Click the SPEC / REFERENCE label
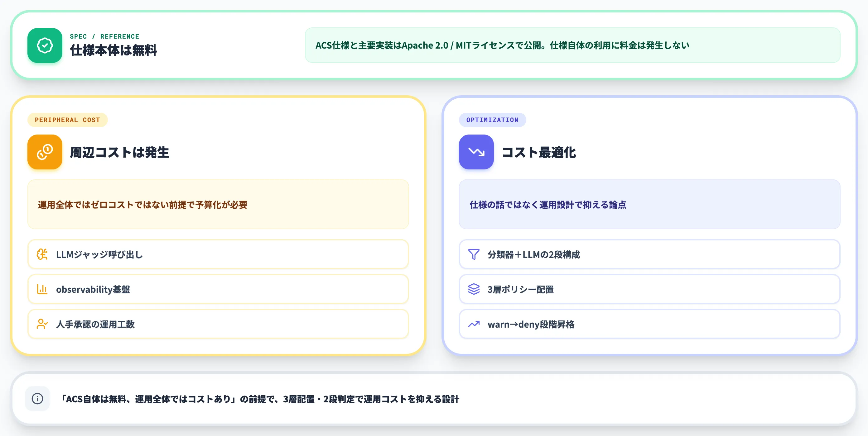Image resolution: width=868 pixels, height=436 pixels. click(x=104, y=36)
